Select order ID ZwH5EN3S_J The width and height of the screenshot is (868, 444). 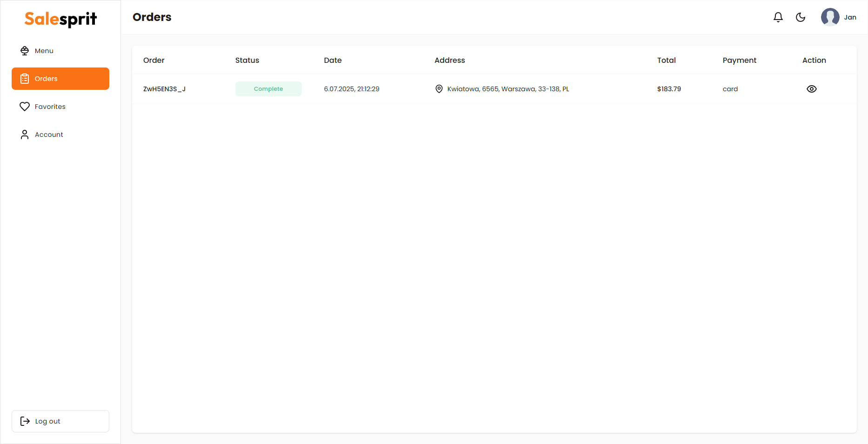tap(164, 89)
